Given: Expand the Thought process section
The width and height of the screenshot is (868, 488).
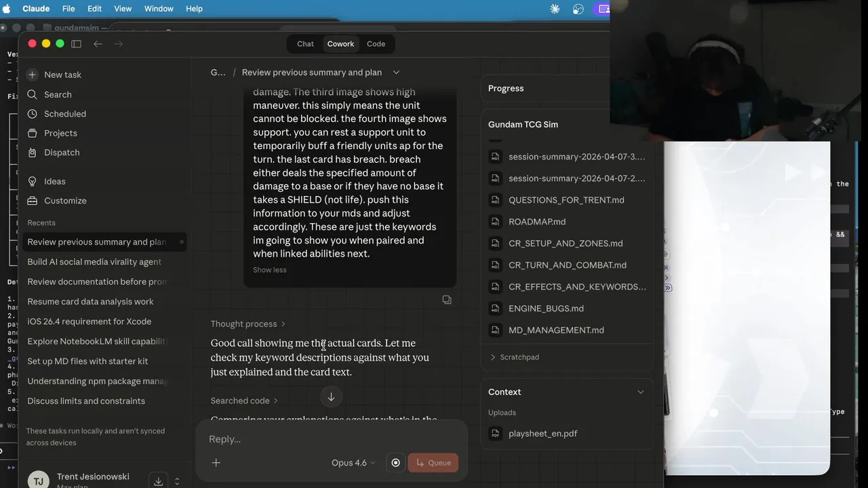Looking at the screenshot, I should click(x=248, y=324).
